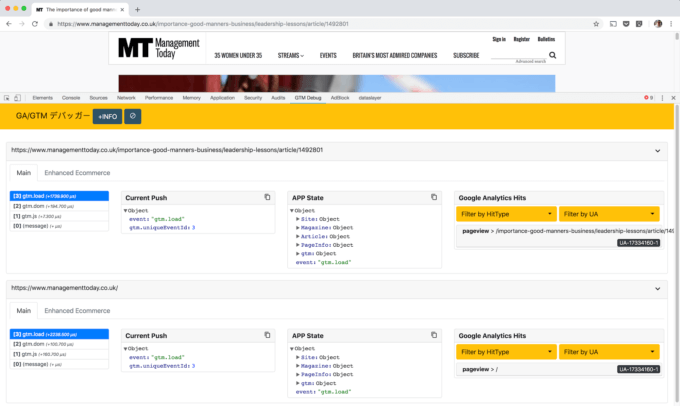Click the browser back arrow
Image resolution: width=680 pixels, height=406 pixels.
[x=9, y=24]
